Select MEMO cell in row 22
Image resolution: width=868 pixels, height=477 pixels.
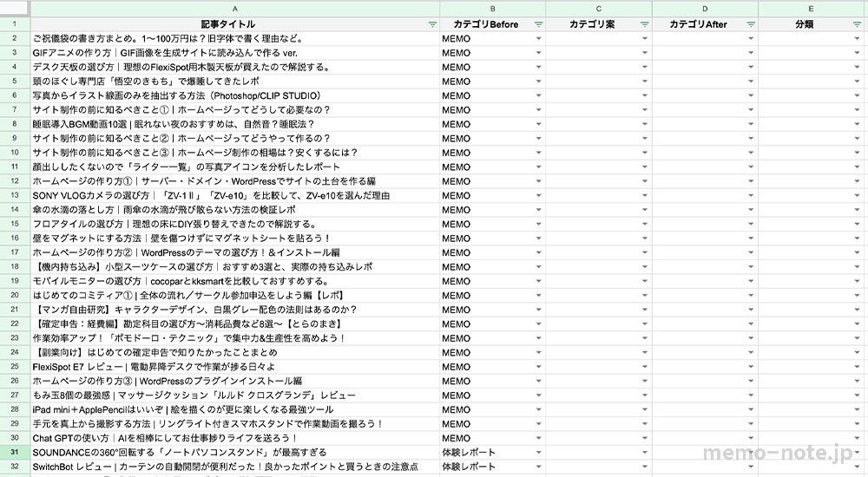click(493, 324)
